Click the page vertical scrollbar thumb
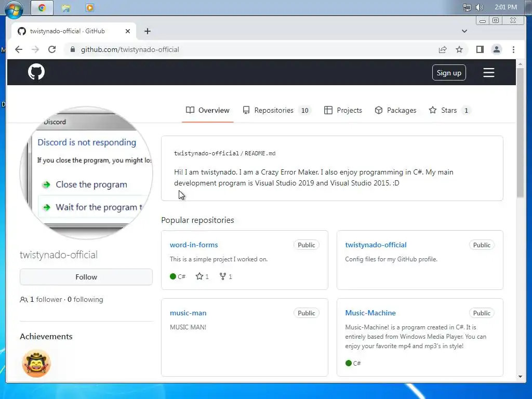Image resolution: width=532 pixels, height=399 pixels. point(520,132)
